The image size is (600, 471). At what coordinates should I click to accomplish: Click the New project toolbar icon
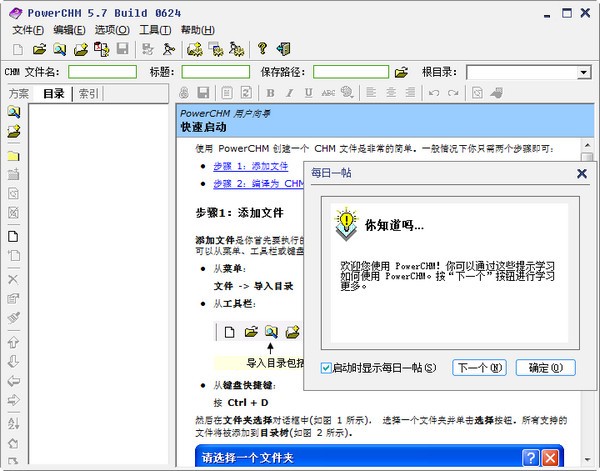coord(18,49)
